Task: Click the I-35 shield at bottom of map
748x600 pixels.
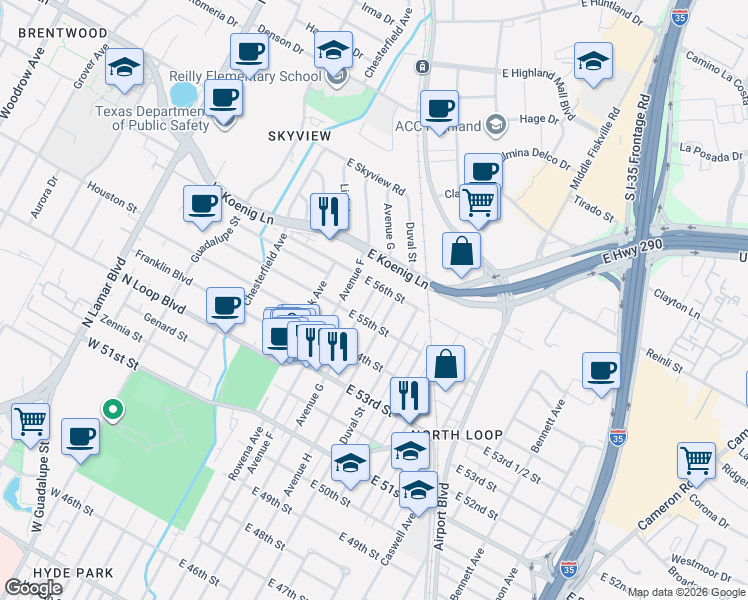Action: [x=568, y=569]
